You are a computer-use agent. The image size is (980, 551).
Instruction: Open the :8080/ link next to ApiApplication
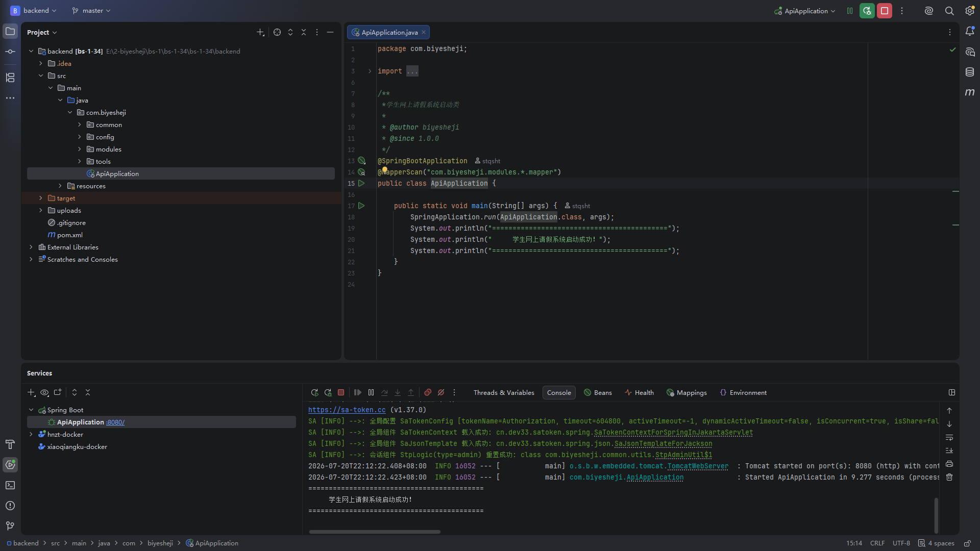click(x=115, y=422)
